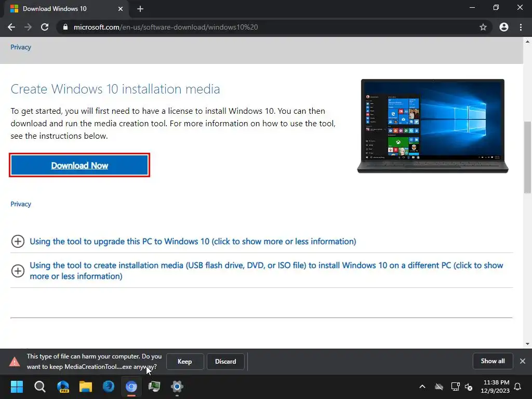This screenshot has height=399, width=532.
Task: Click the muted volume tray icon
Action: (x=469, y=387)
